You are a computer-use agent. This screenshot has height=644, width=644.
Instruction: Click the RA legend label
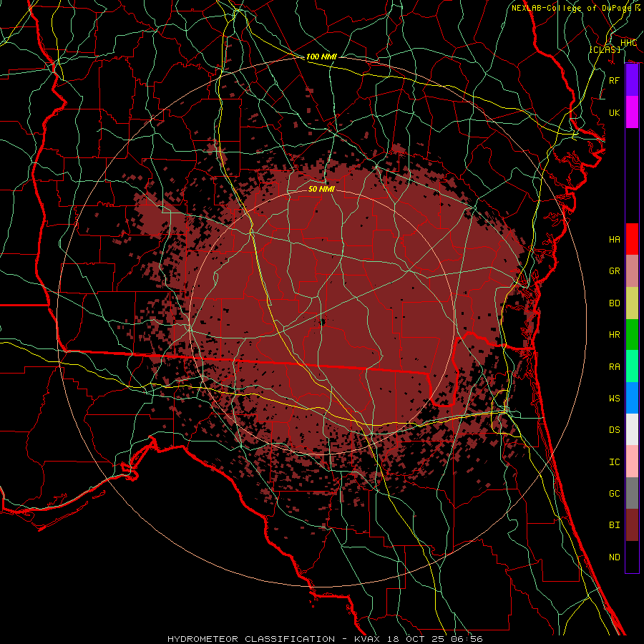coord(614,367)
